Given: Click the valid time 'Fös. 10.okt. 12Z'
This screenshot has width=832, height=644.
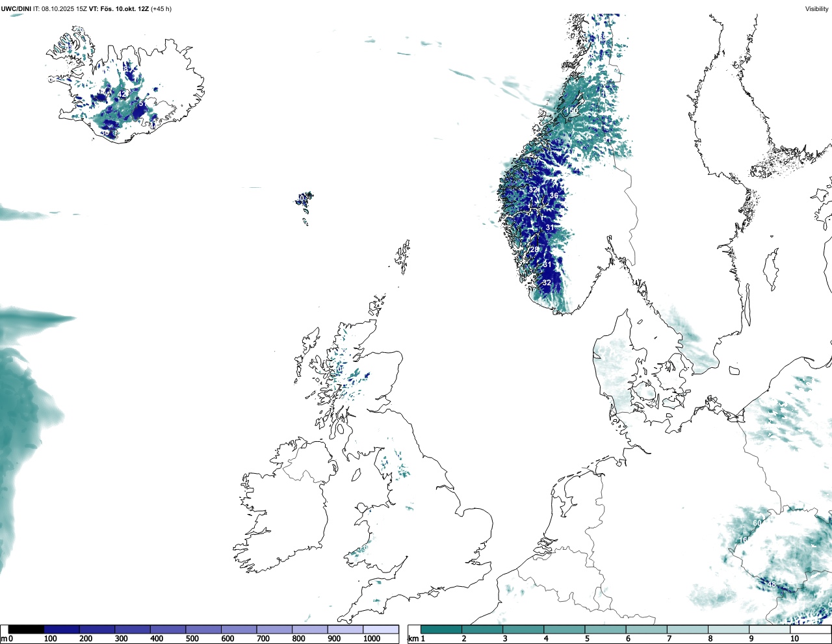Looking at the screenshot, I should tap(123, 9).
